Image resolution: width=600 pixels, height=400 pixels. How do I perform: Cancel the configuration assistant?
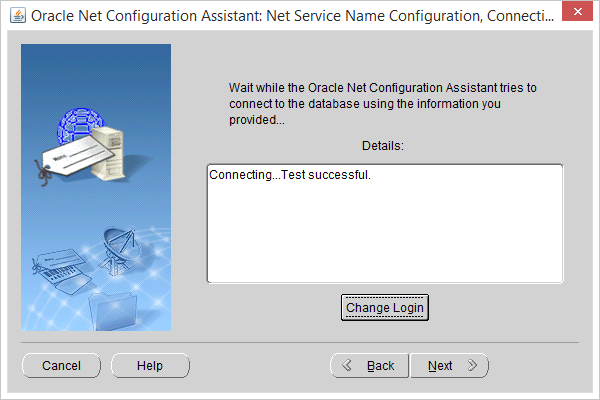tap(62, 366)
